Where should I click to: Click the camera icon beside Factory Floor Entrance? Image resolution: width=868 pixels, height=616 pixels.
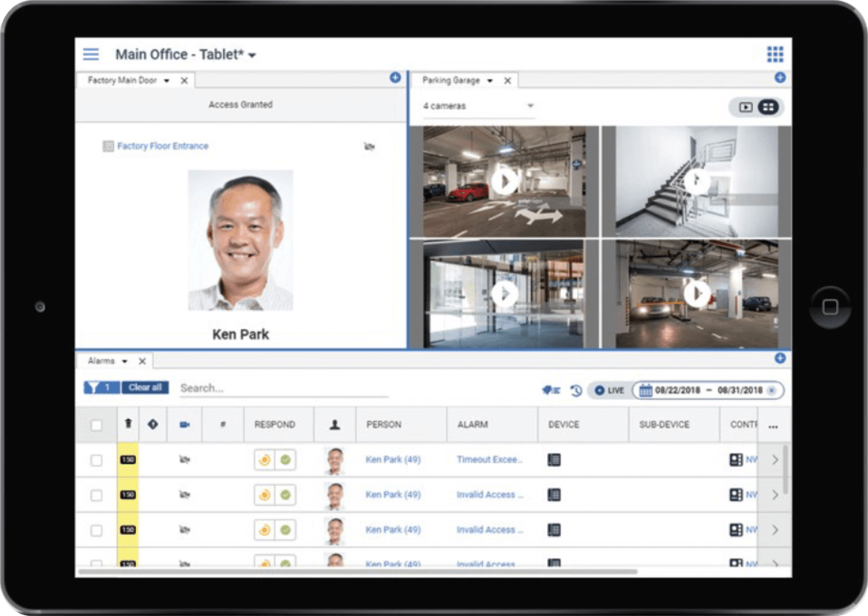point(369,147)
